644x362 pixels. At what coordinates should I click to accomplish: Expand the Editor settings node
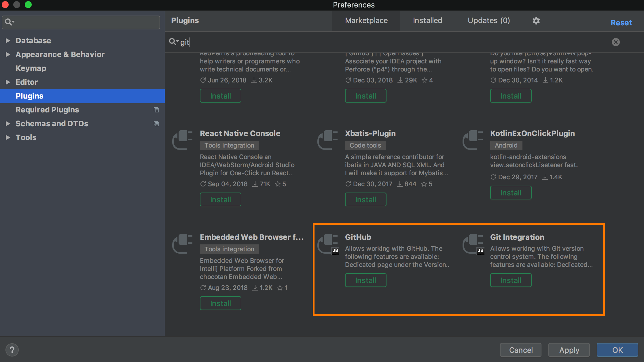[8, 82]
